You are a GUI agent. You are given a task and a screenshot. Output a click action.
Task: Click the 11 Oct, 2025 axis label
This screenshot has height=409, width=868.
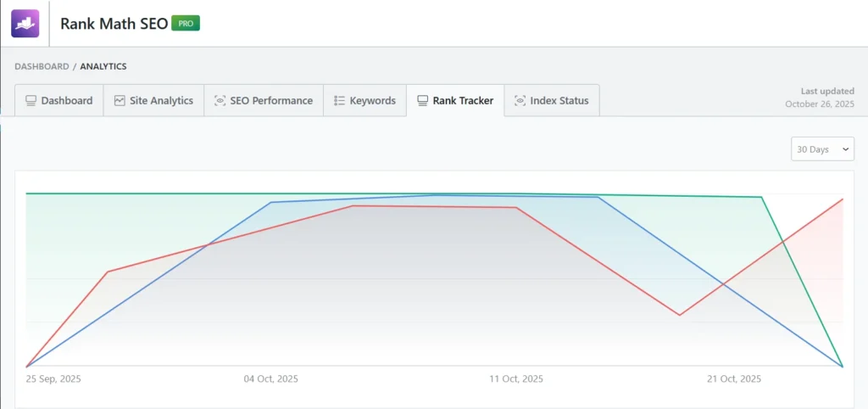coord(516,379)
